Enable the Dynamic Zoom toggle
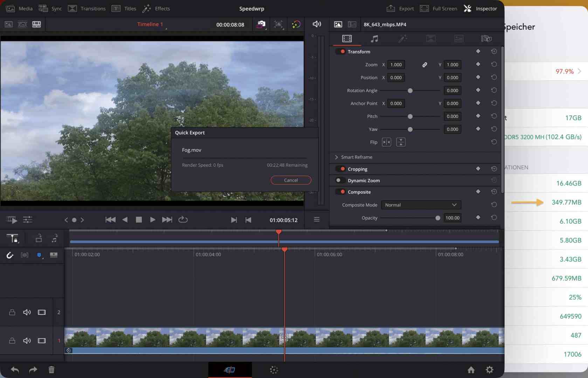The height and width of the screenshot is (378, 588). tap(339, 180)
